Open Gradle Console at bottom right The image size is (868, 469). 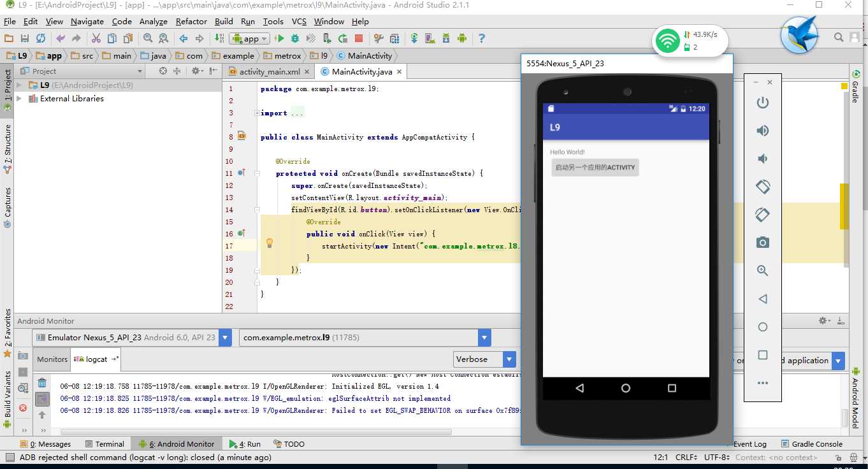(812, 444)
